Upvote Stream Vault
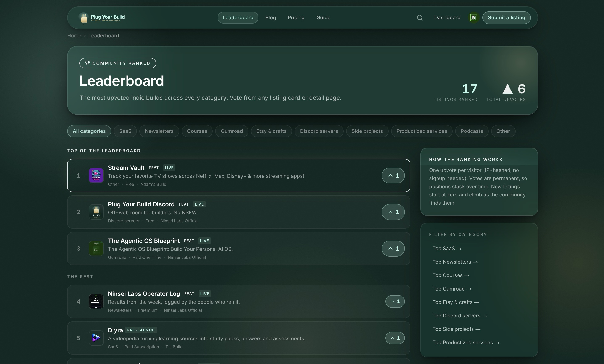This screenshot has height=364, width=604. click(393, 175)
